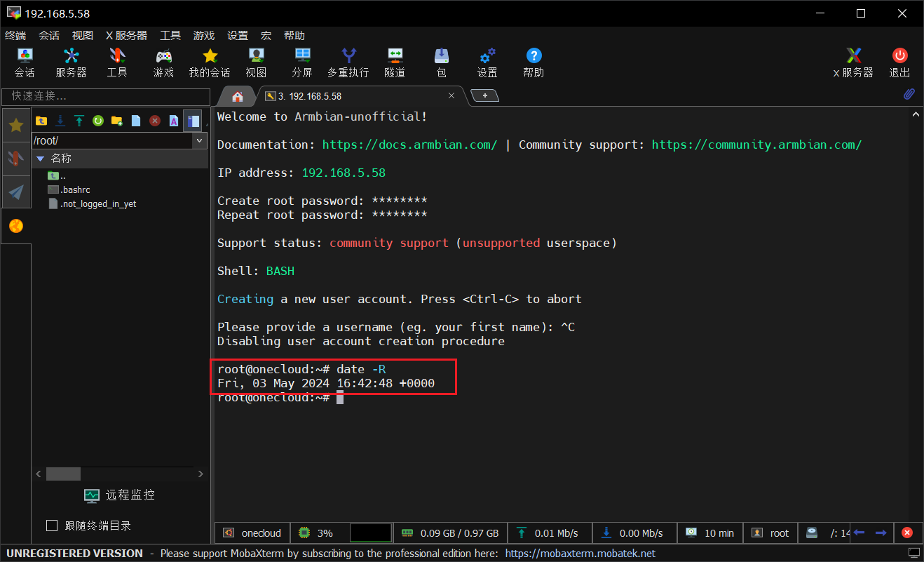Visit the mobaxterm.mobatek.net subscribe link
This screenshot has width=924, height=562.
[x=580, y=554]
